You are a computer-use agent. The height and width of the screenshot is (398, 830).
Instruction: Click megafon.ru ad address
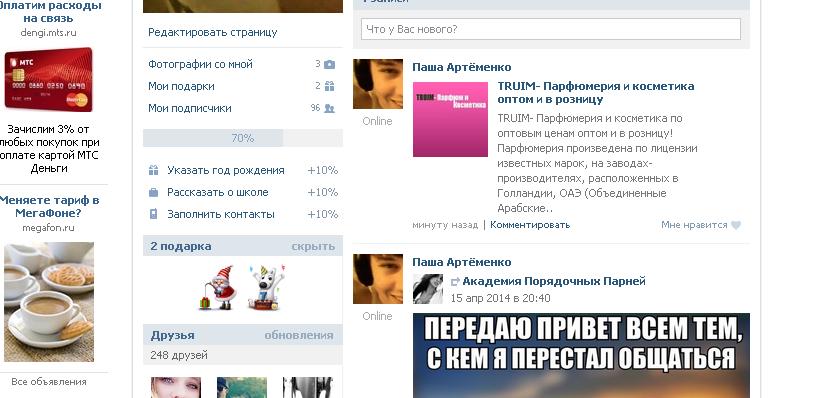(48, 228)
